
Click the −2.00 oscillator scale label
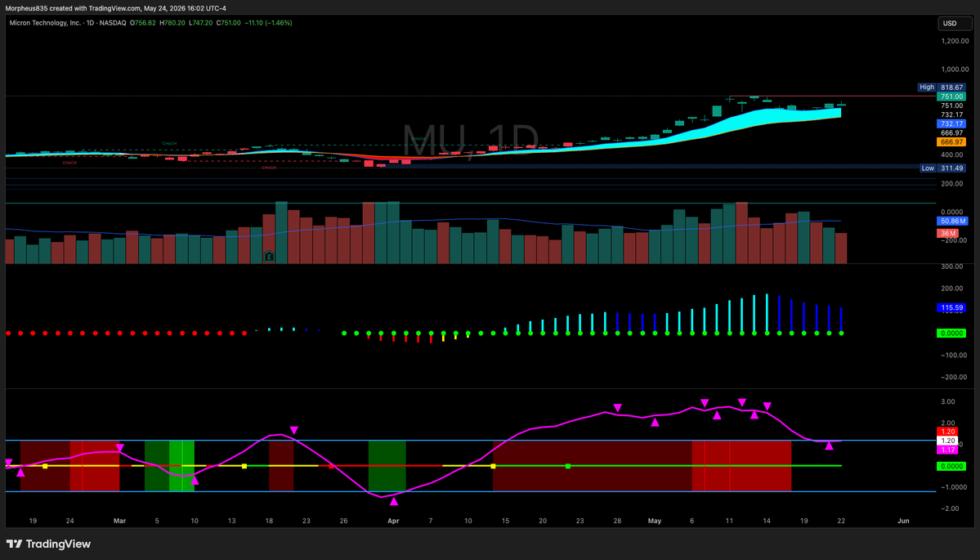(x=949, y=508)
